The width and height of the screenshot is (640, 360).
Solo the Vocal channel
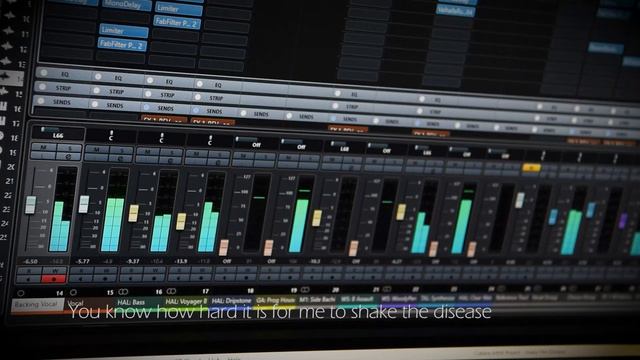(121, 151)
